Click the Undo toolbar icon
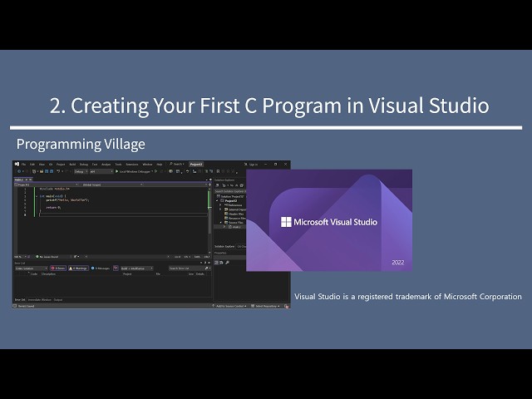The width and height of the screenshot is (532, 399). 58,172
